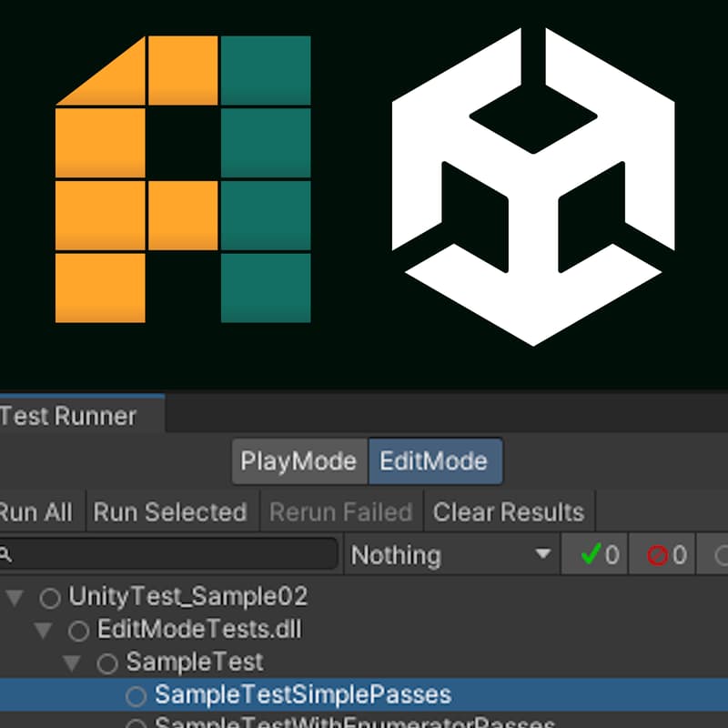The width and height of the screenshot is (728, 728).
Task: Click the status circle beside EditModeTests.dll
Action: [x=78, y=631]
